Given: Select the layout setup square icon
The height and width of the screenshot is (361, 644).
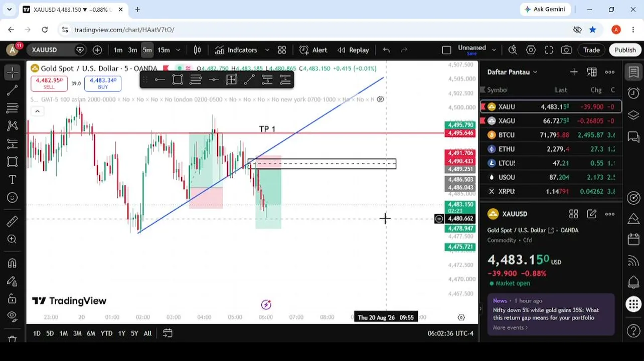Looking at the screenshot, I should (x=446, y=50).
